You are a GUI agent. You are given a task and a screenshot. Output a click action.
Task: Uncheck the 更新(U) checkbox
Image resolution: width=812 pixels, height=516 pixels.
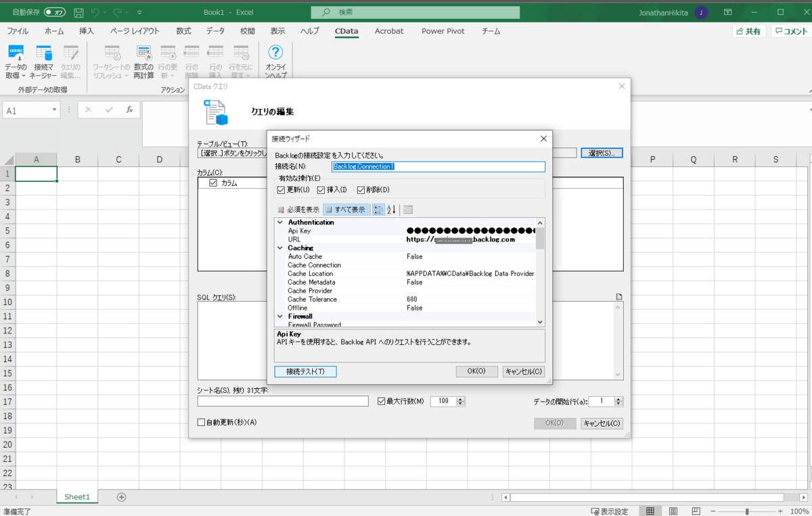pyautogui.click(x=281, y=190)
